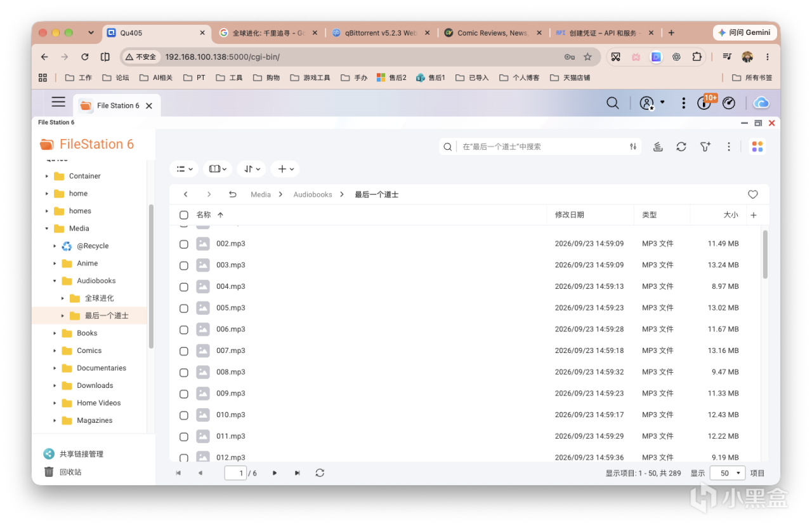Open shared link management (共享链接管理)
The height and width of the screenshot is (527, 812).
(73, 454)
